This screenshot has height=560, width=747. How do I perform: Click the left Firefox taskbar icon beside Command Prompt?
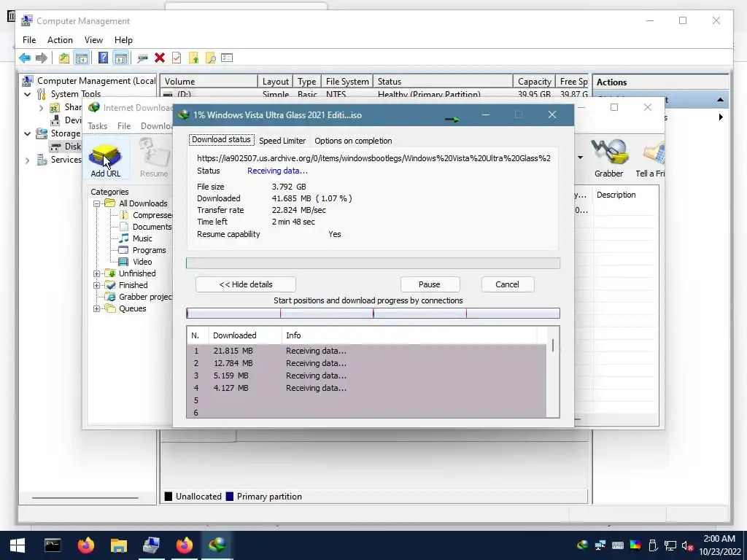(x=86, y=545)
